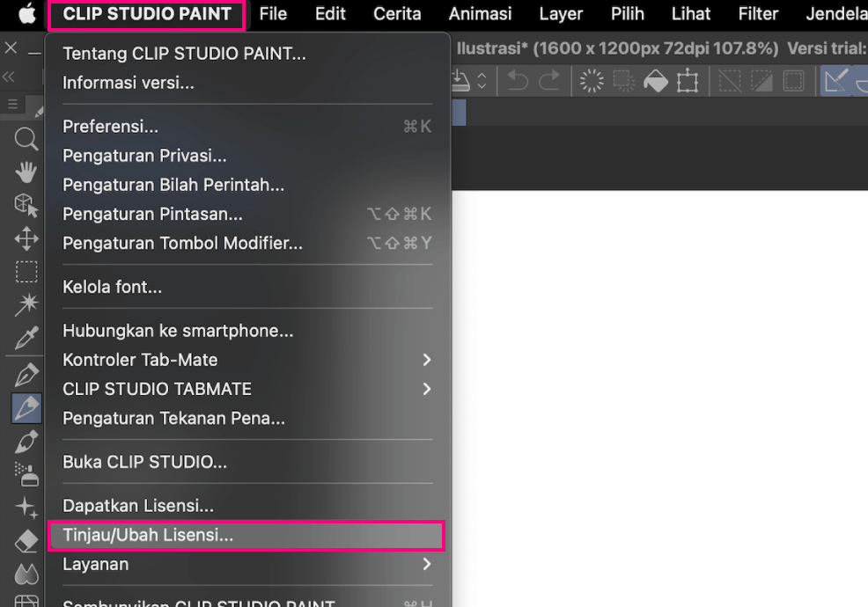The width and height of the screenshot is (868, 607).
Task: Choose the Move Layer tool
Action: pyautogui.click(x=26, y=238)
